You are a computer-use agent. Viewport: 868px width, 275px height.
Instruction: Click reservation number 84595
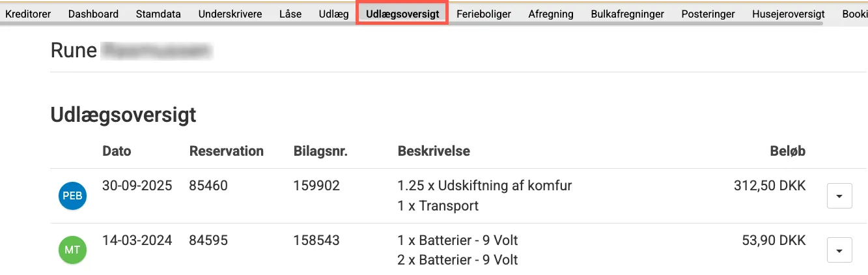(208, 240)
